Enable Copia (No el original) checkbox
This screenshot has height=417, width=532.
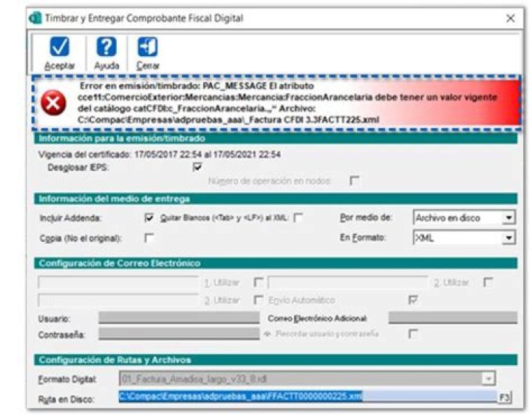[x=149, y=237]
